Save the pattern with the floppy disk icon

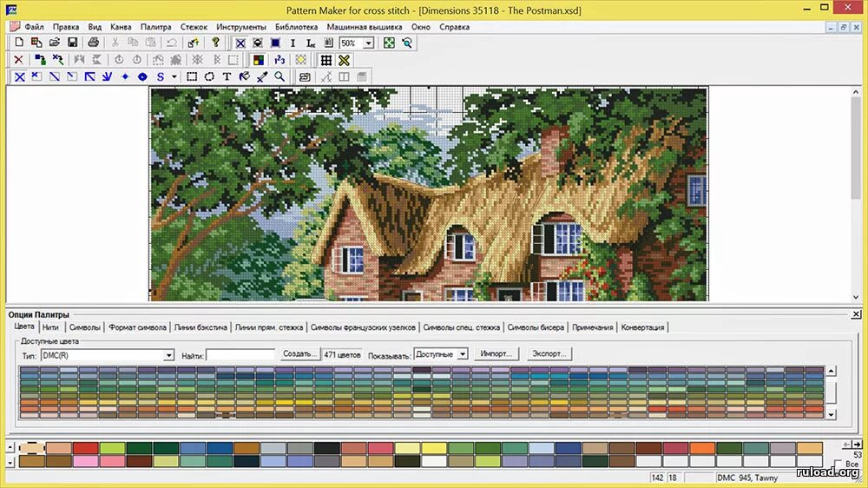coord(72,43)
